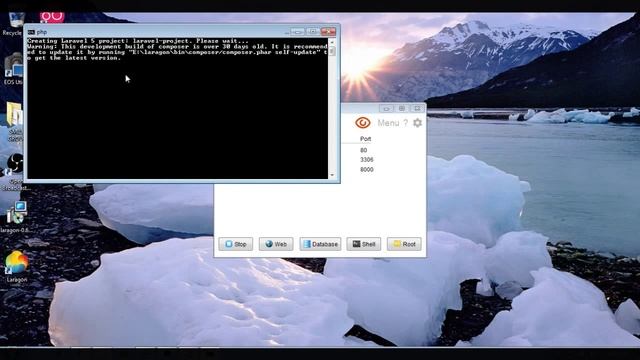Click the php window title bar text

42,32
